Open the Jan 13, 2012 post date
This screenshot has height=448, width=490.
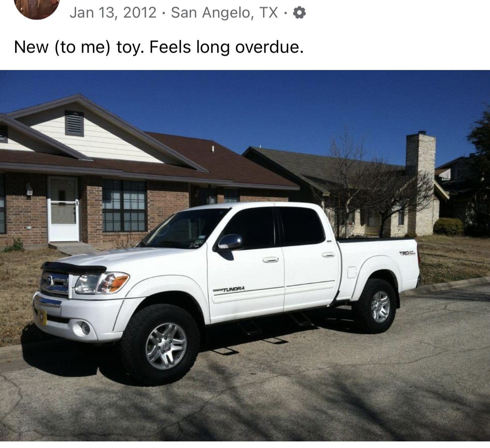point(113,13)
